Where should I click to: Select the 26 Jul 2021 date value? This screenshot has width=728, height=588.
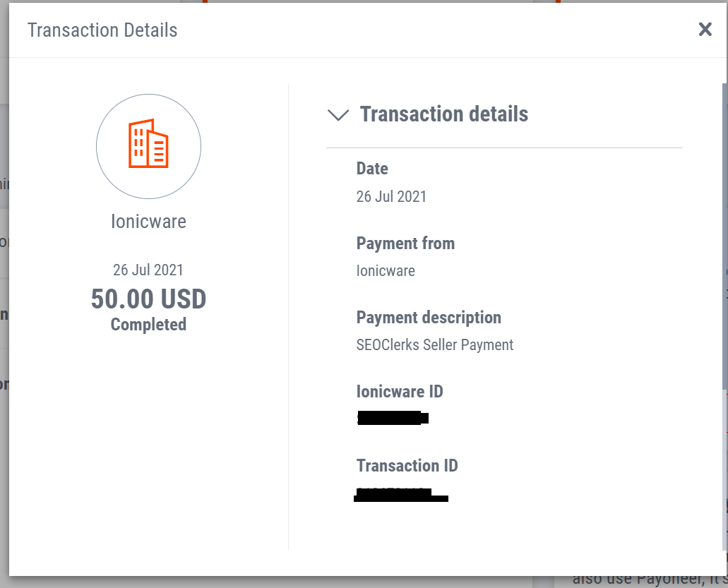click(391, 196)
